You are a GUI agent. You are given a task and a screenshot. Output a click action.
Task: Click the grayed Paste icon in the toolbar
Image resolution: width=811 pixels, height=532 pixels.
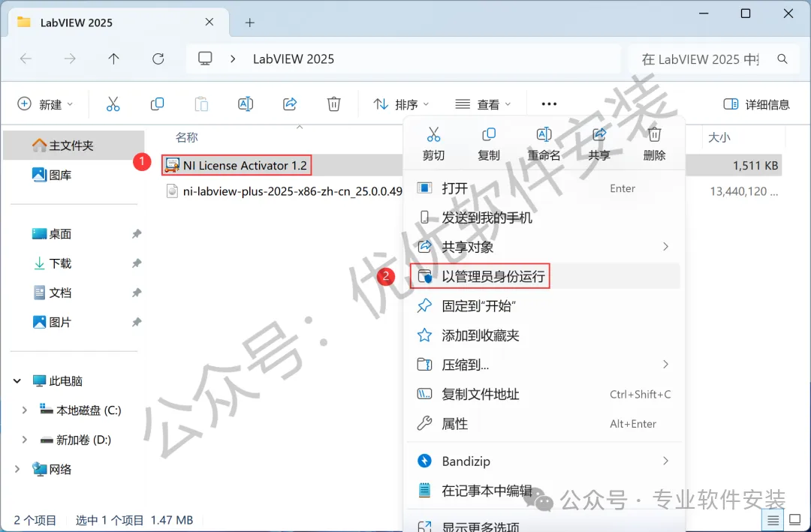click(201, 104)
